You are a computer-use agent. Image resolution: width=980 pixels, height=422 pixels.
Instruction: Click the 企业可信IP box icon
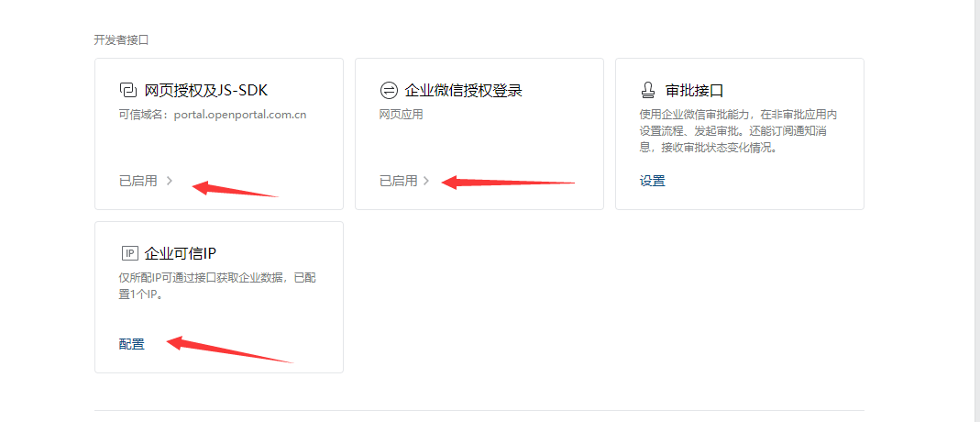128,253
